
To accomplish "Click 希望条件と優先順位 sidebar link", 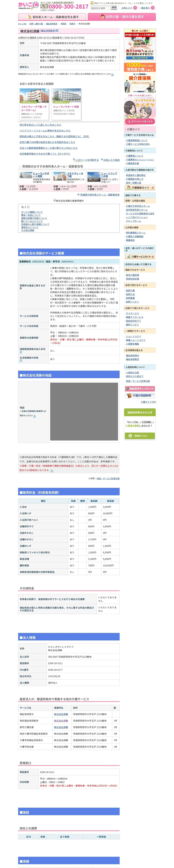I will coord(136,175).
